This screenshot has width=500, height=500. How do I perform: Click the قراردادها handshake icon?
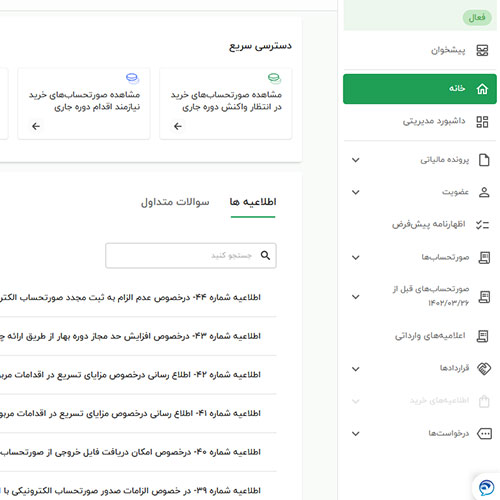(x=484, y=369)
